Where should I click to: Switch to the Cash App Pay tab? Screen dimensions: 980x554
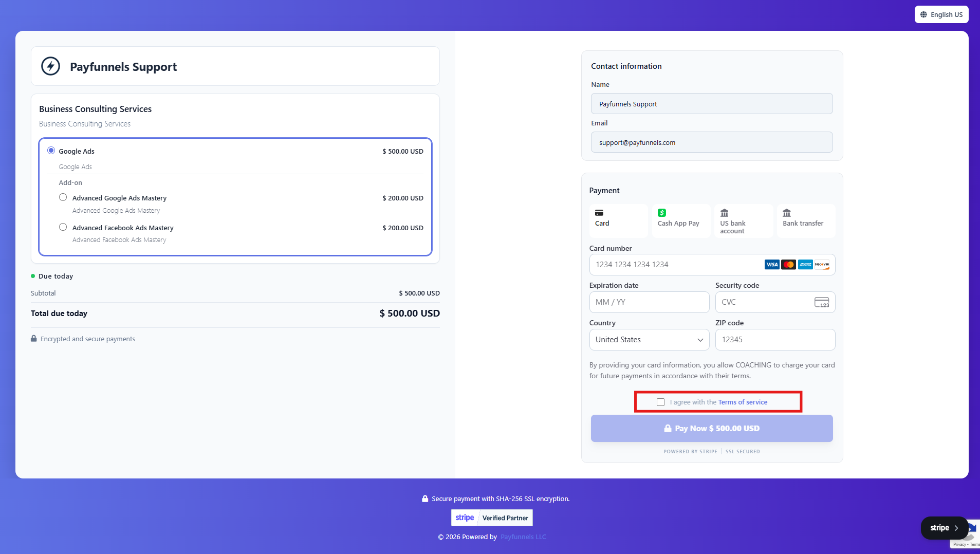tap(681, 220)
